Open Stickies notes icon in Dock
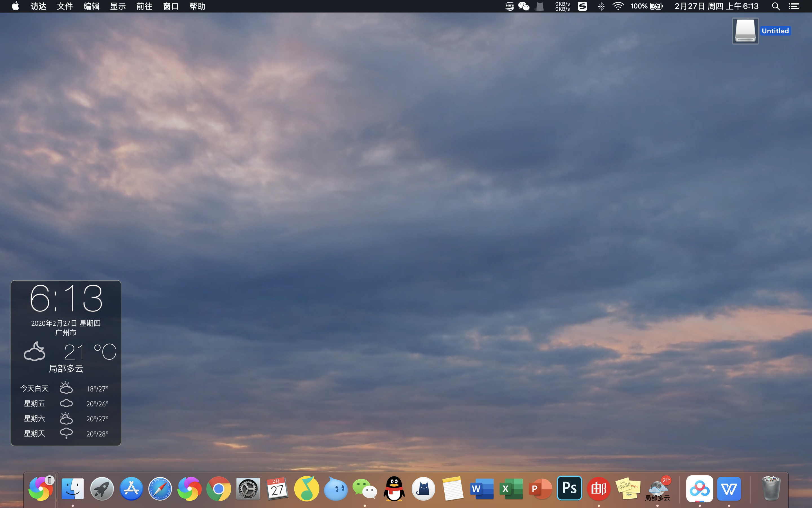The image size is (812, 508). coord(628,489)
